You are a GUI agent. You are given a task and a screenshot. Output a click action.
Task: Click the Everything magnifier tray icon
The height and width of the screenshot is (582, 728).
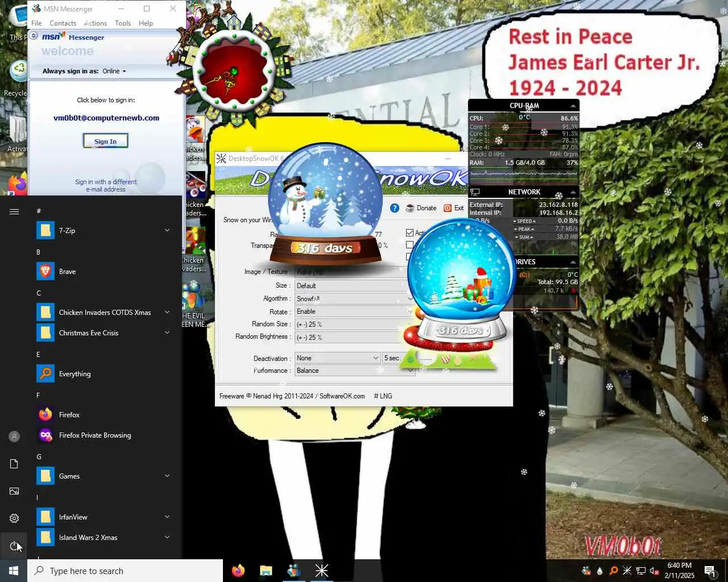click(614, 571)
